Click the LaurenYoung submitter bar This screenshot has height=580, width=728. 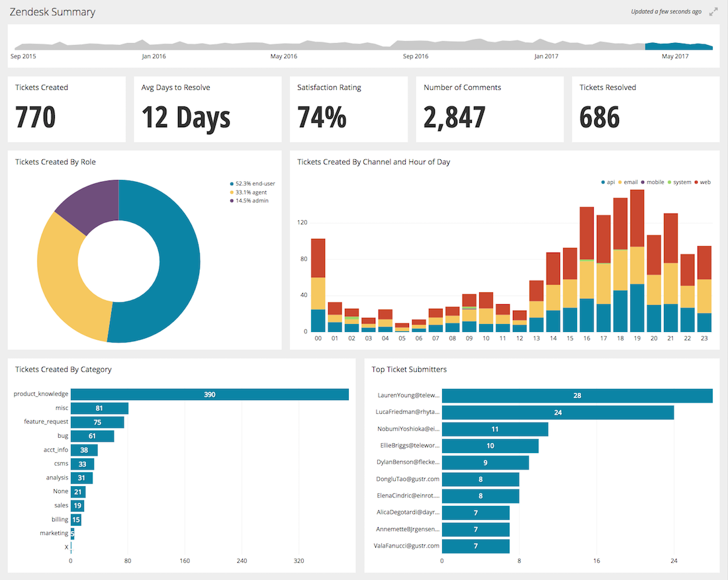click(x=577, y=395)
